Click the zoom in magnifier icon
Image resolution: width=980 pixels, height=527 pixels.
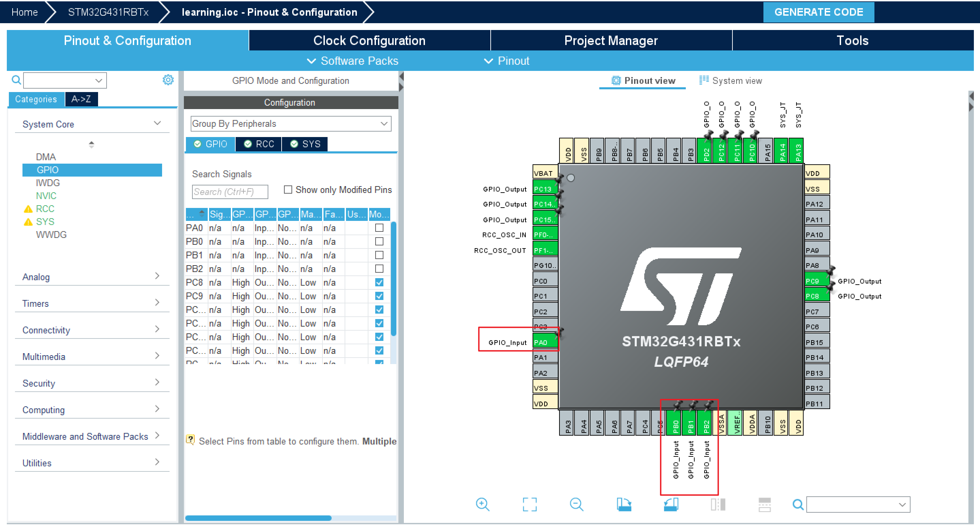point(483,504)
